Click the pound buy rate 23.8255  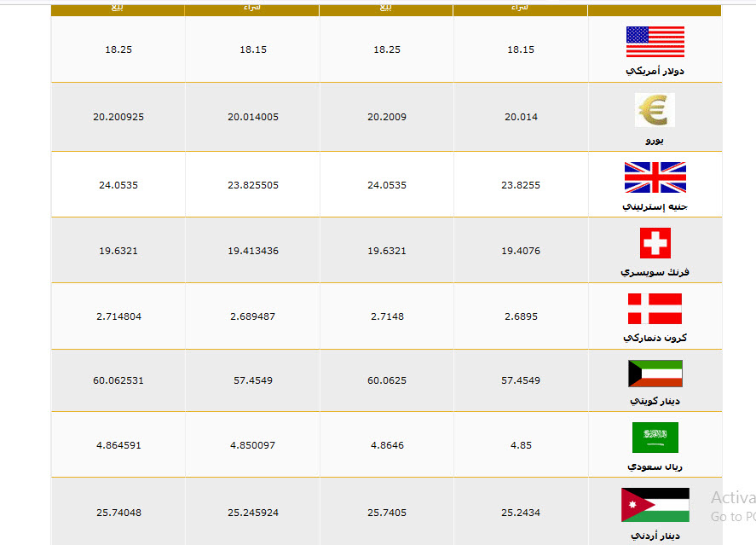(521, 185)
